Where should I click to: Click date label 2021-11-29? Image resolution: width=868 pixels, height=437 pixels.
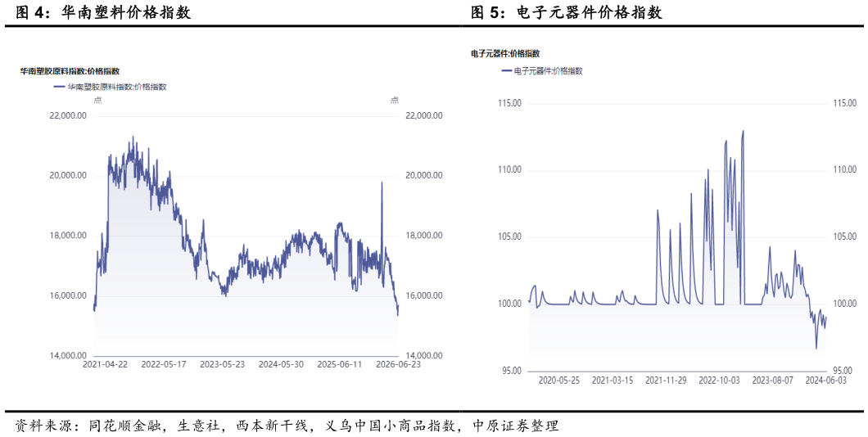(666, 381)
